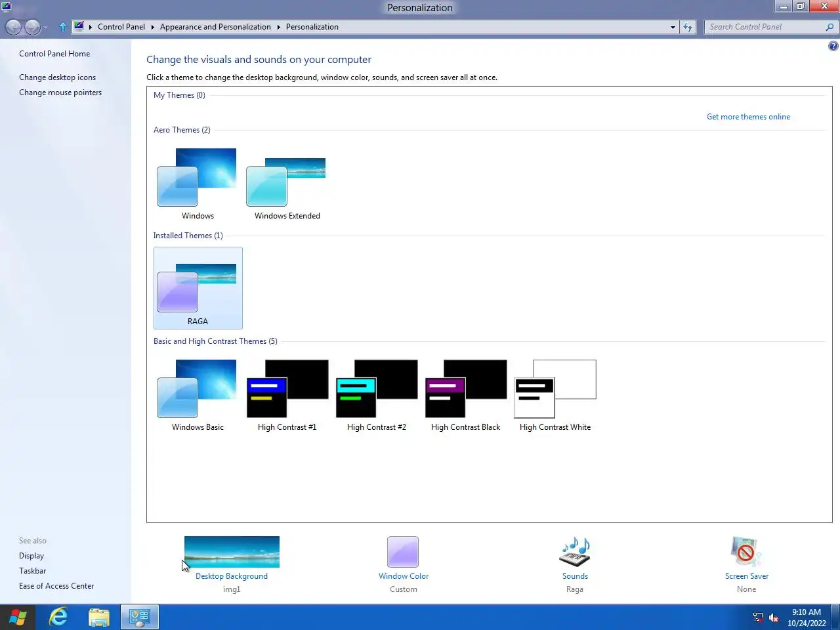This screenshot has height=630, width=840.
Task: Click the My Themes (0) heading
Action: [x=179, y=95]
